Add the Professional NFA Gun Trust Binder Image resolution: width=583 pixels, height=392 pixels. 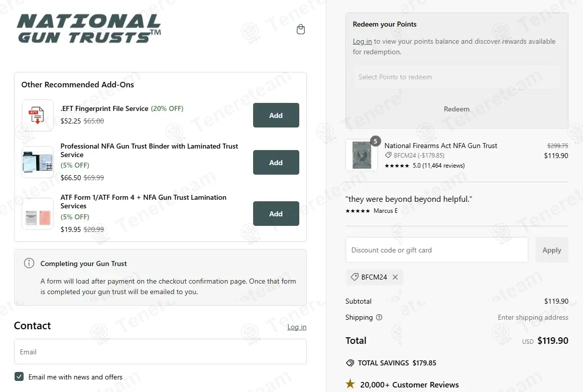tap(276, 163)
